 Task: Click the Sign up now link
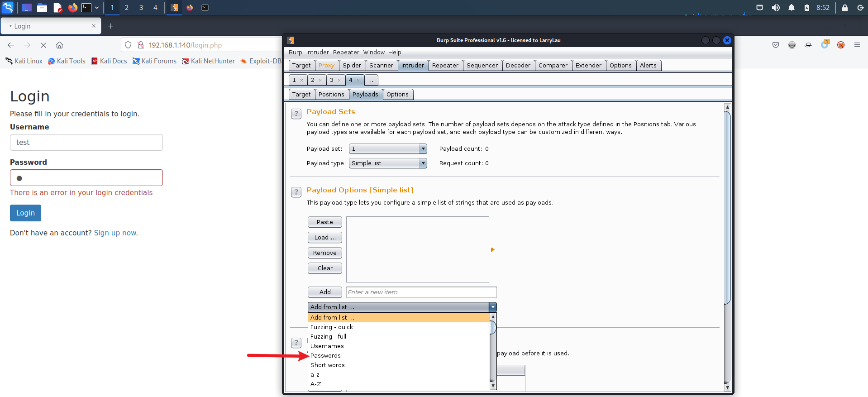tap(115, 233)
